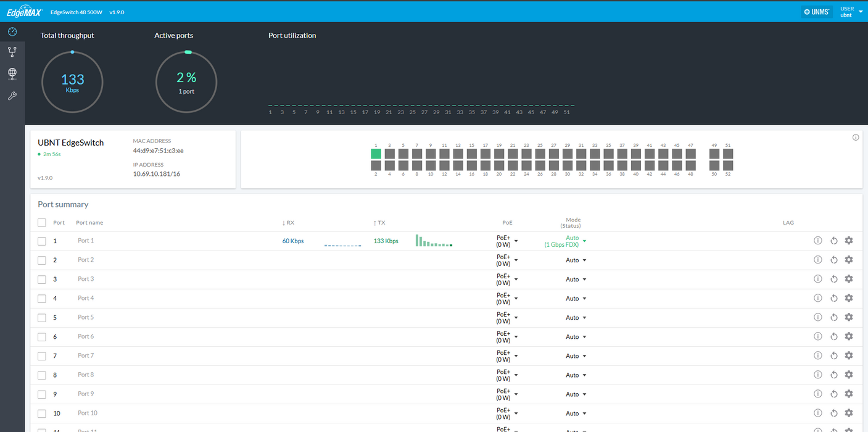Click the Port 7 name field

pyautogui.click(x=86, y=355)
